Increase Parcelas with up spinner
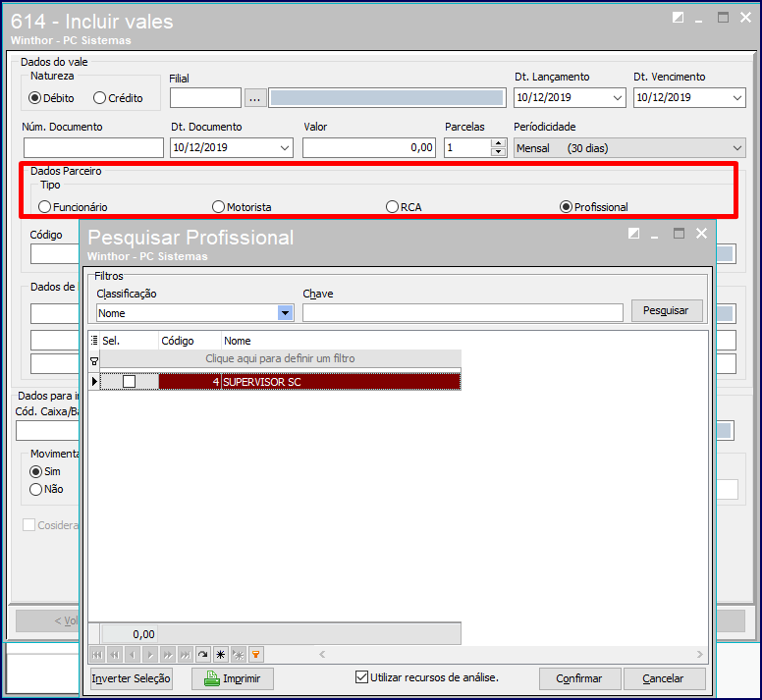Screen dimensions: 762x700 click(498, 143)
